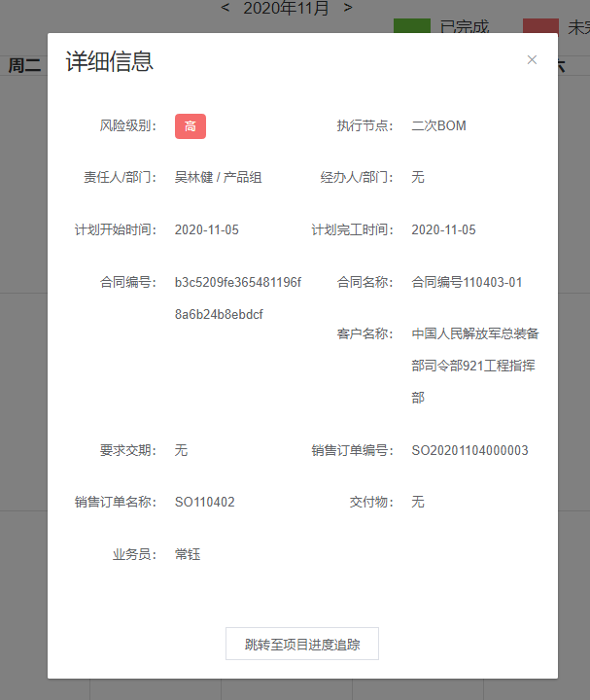This screenshot has height=700, width=590.
Task: Click the 详细信息 dialog title
Action: coord(109,62)
